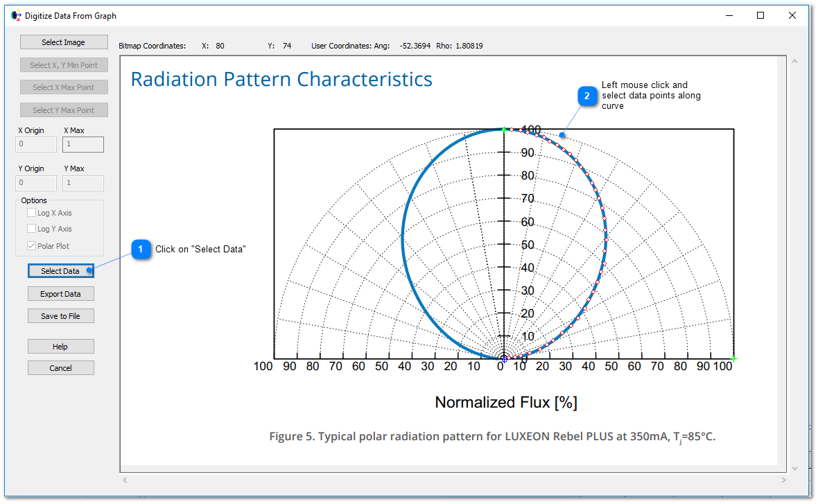
Task: Toggle the Log Y Axis checkbox
Action: pyautogui.click(x=32, y=229)
